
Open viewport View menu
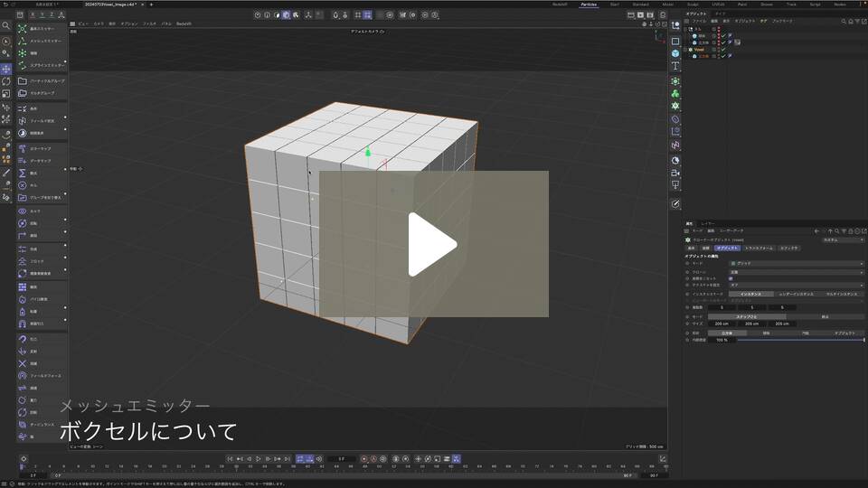[83, 23]
